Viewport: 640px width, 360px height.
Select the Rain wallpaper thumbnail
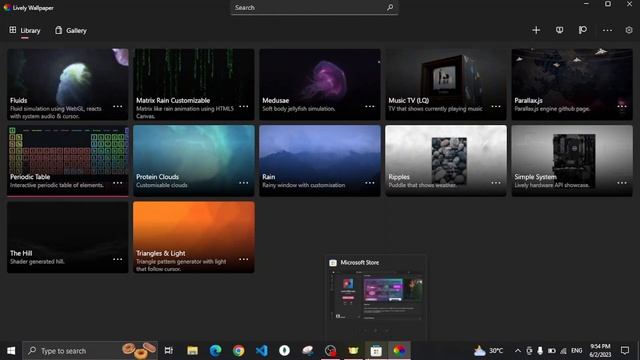click(320, 160)
